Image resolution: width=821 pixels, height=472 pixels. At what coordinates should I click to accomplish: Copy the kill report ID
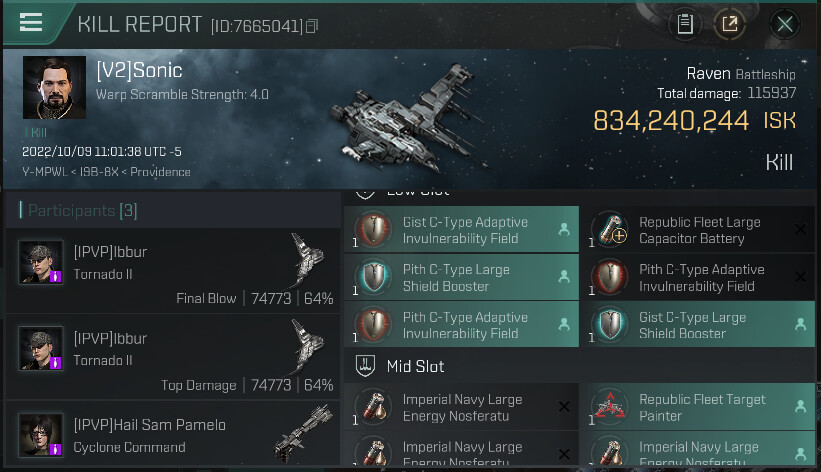coord(312,26)
